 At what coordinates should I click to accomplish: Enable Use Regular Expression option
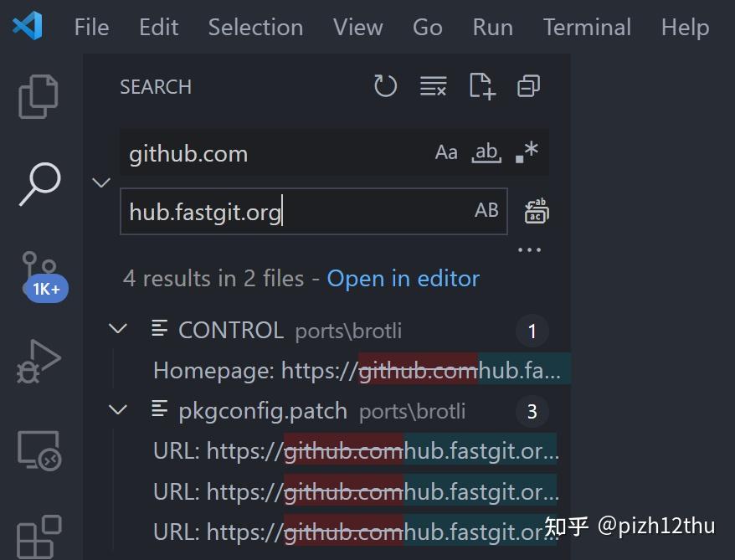(x=527, y=152)
